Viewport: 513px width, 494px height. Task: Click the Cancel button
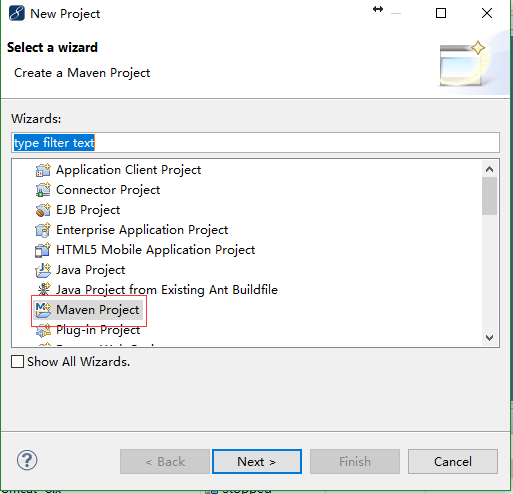tap(453, 462)
